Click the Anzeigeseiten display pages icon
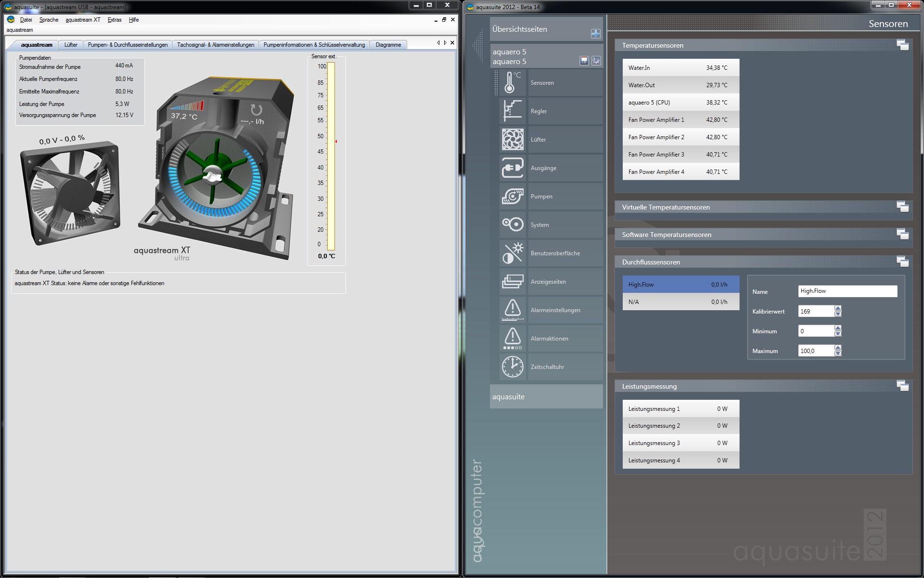This screenshot has width=924, height=578. (x=513, y=281)
